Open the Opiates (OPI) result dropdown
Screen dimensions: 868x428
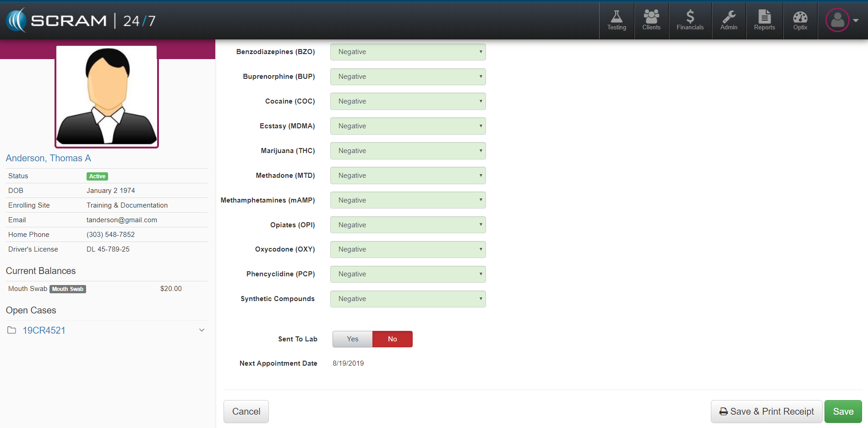tap(408, 225)
